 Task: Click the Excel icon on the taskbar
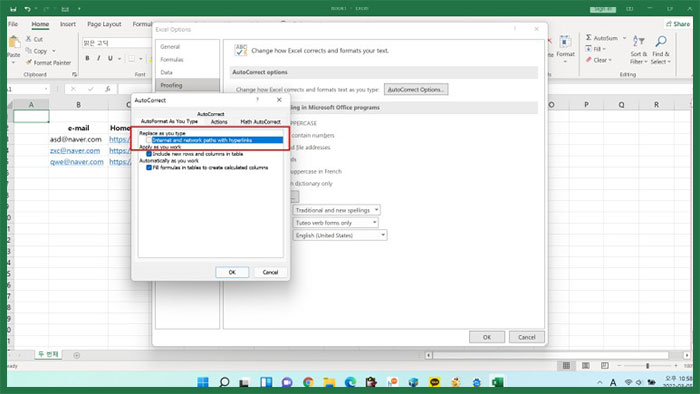click(x=497, y=382)
